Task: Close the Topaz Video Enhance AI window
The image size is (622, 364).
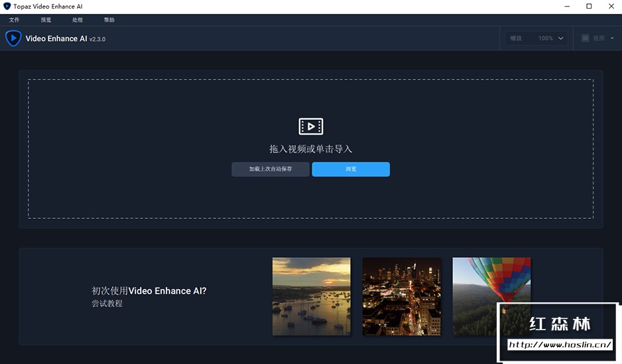Action: coord(611,7)
